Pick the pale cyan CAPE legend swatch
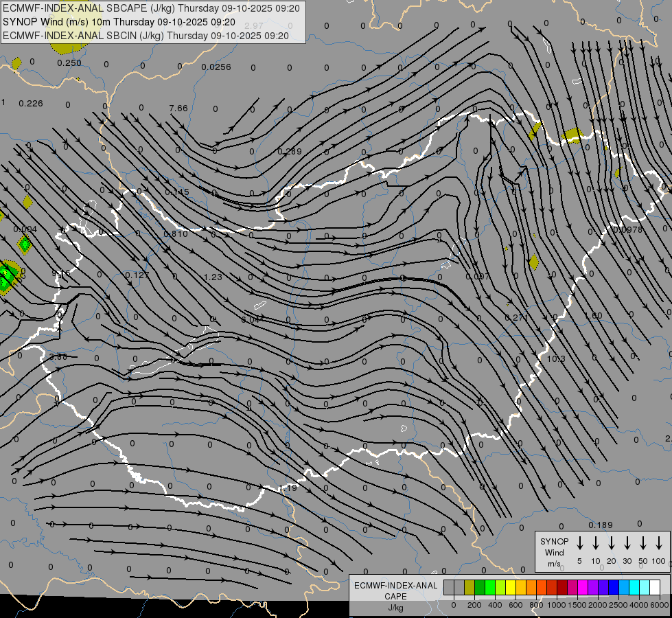 coord(645,587)
